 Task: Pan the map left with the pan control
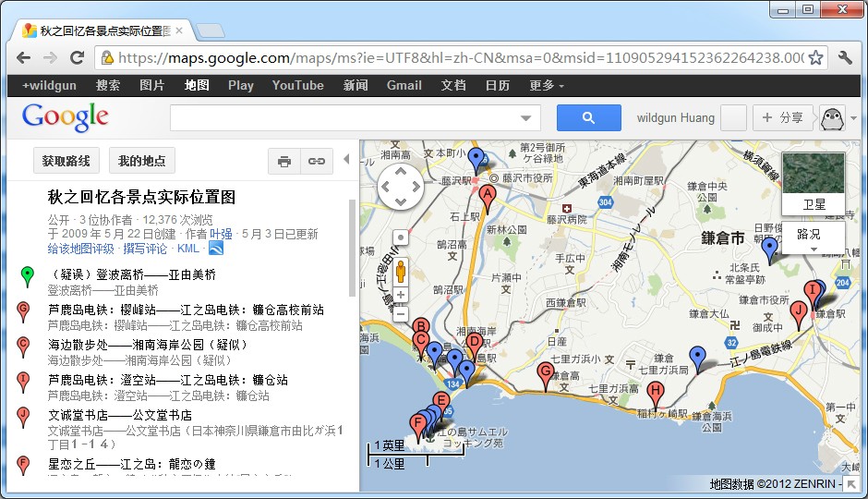(x=385, y=188)
